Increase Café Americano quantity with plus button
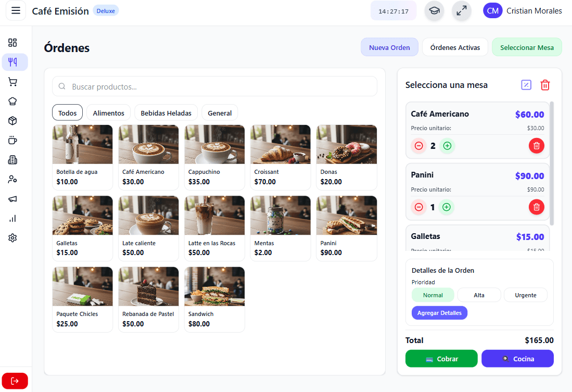 point(447,146)
